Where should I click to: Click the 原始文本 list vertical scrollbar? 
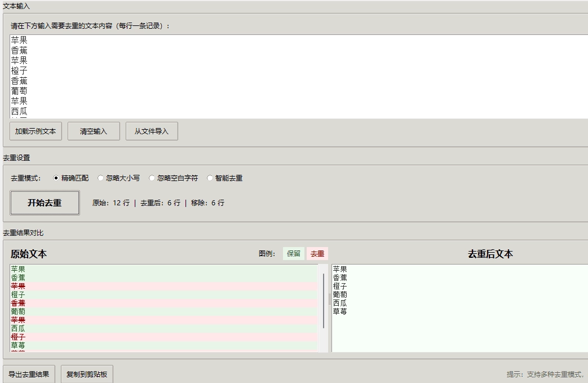(323, 301)
